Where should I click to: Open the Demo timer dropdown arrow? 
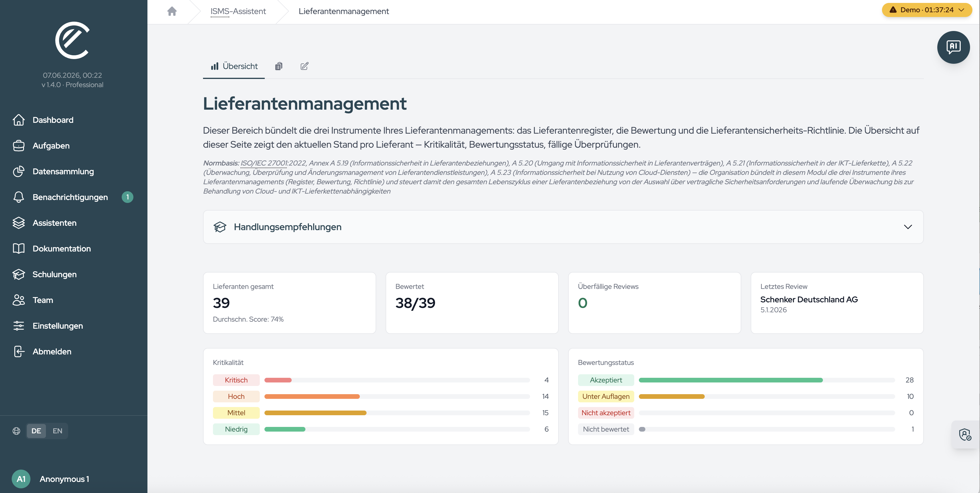coord(961,10)
